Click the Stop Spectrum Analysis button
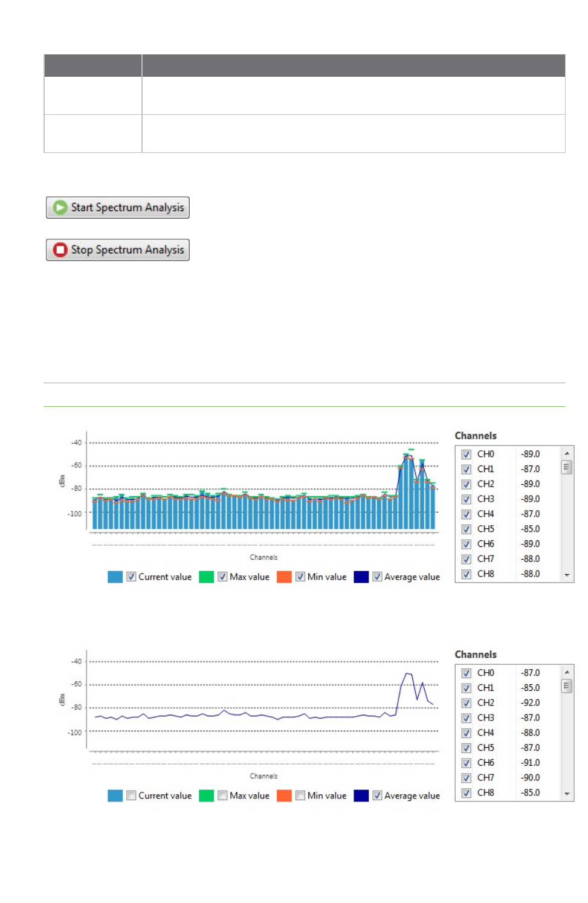The width and height of the screenshot is (588, 903). [x=118, y=250]
